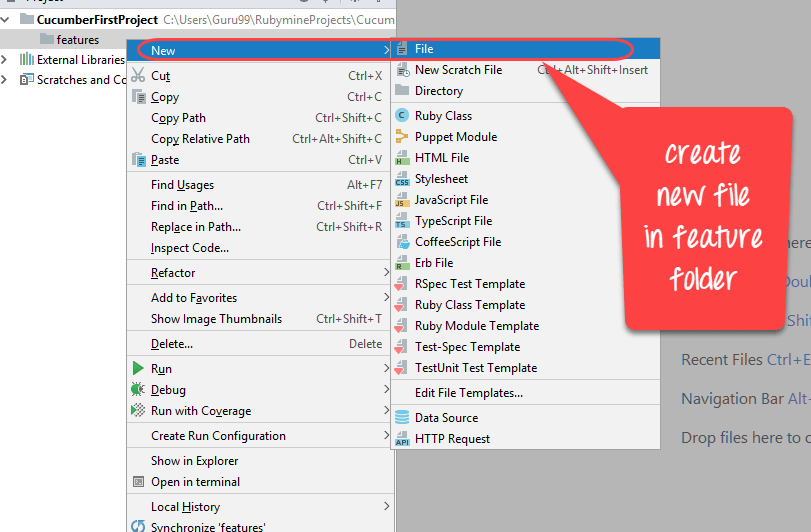Click the green Run arrow icon

click(x=138, y=369)
